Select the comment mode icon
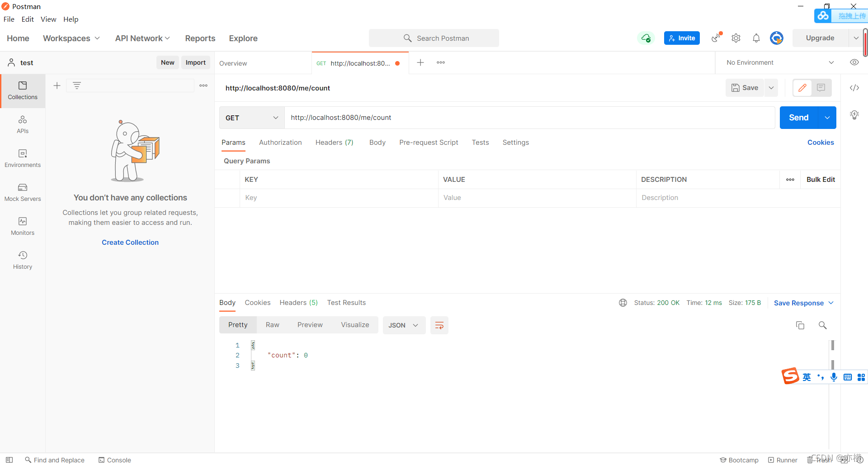The image size is (868, 466). point(821,88)
